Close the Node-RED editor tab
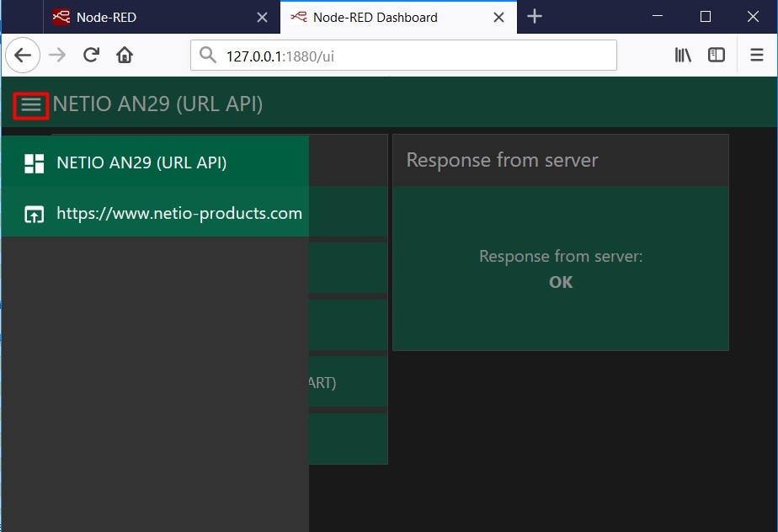 [x=262, y=17]
